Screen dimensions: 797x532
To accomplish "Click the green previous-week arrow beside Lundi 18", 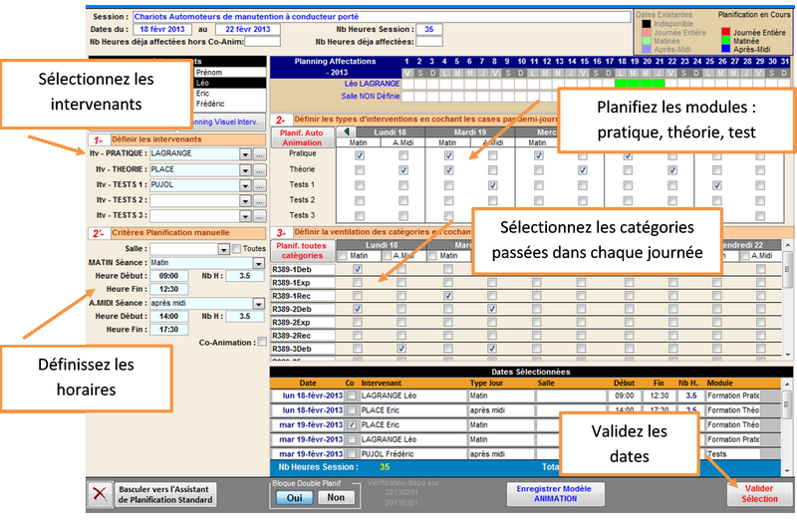I will click(x=347, y=132).
